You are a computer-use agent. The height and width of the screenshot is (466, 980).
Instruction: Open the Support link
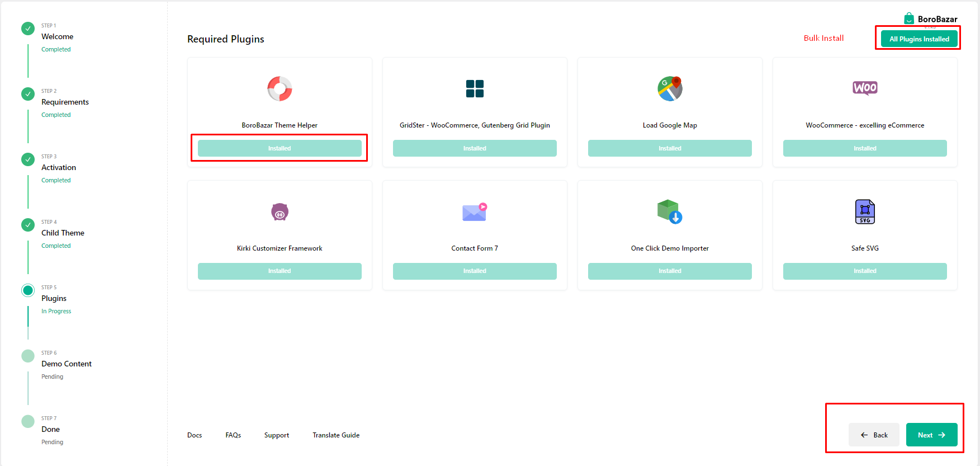pos(277,435)
